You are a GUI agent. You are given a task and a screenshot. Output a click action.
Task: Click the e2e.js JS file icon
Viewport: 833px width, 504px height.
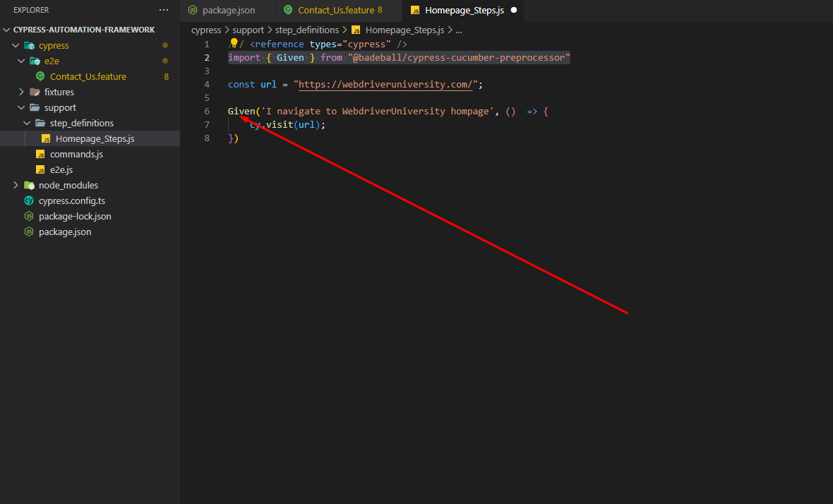coord(40,170)
